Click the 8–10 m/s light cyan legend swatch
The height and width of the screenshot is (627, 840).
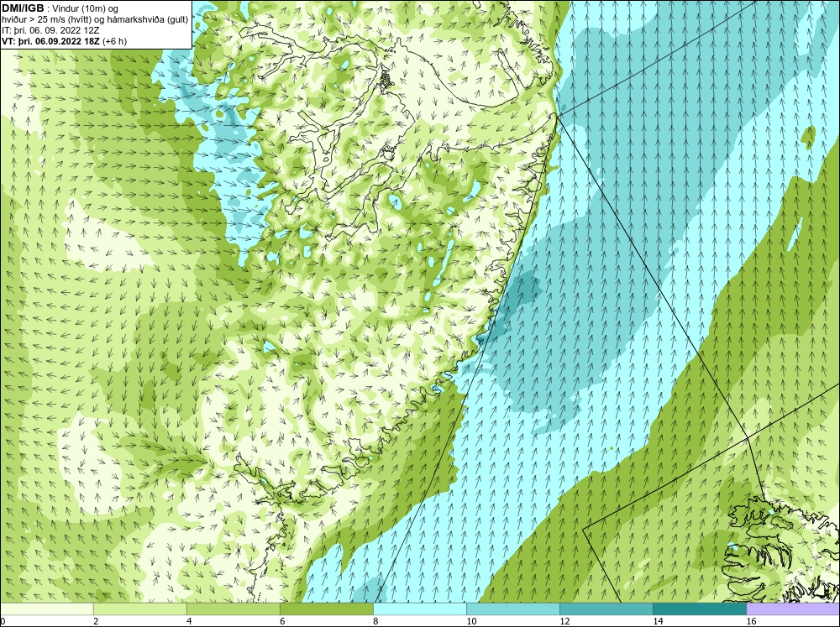(x=419, y=609)
